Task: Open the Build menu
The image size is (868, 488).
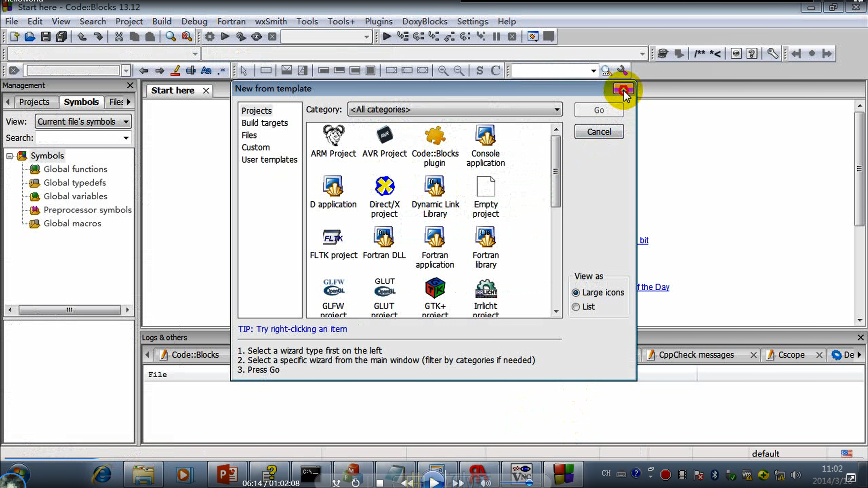Action: tap(162, 21)
